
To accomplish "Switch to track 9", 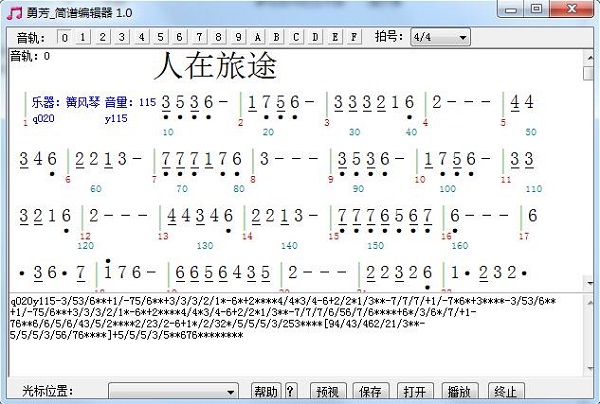I will pyautogui.click(x=238, y=37).
